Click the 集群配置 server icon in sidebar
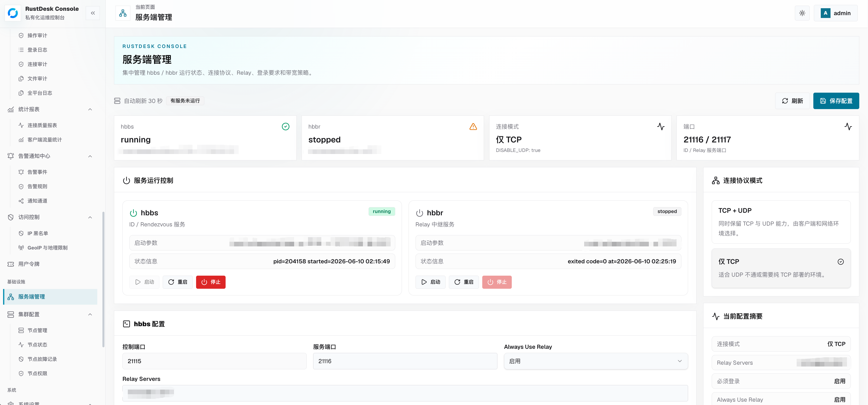The width and height of the screenshot is (868, 405). click(11, 314)
